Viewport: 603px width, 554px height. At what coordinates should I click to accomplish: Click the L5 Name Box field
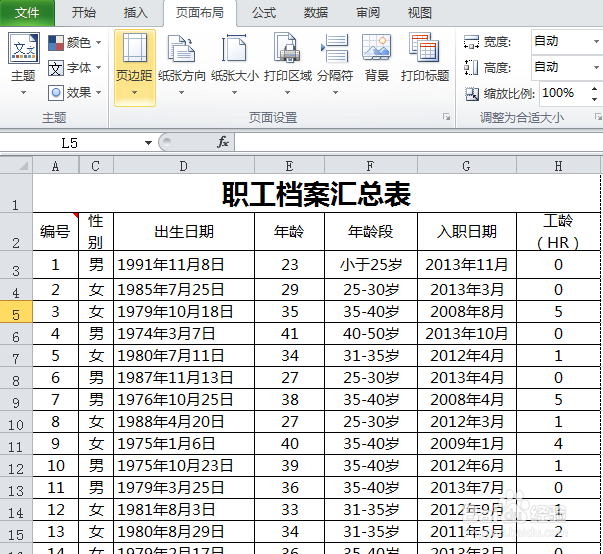point(69,143)
